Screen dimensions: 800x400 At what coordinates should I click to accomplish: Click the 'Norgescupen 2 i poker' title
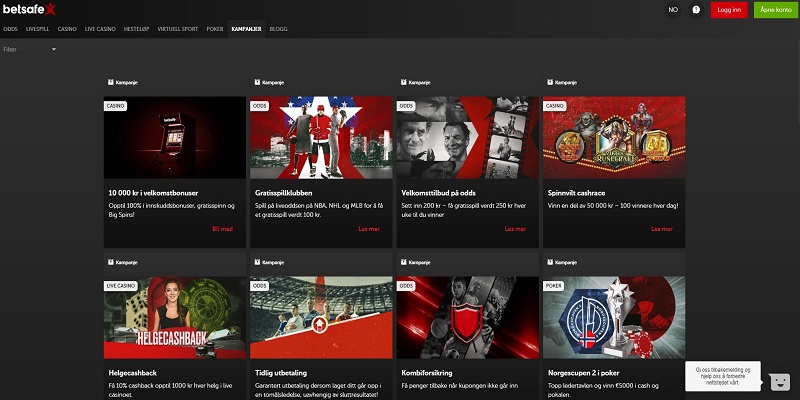coord(583,373)
